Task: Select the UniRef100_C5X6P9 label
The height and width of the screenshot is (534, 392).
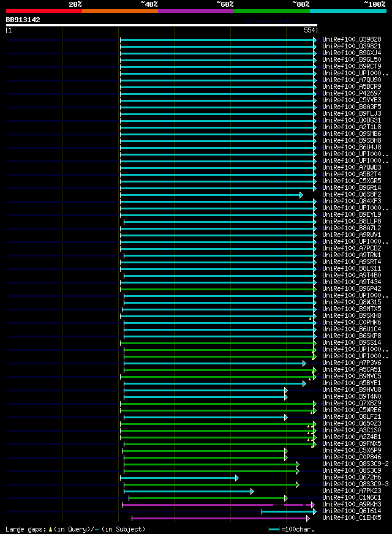Action: click(352, 451)
